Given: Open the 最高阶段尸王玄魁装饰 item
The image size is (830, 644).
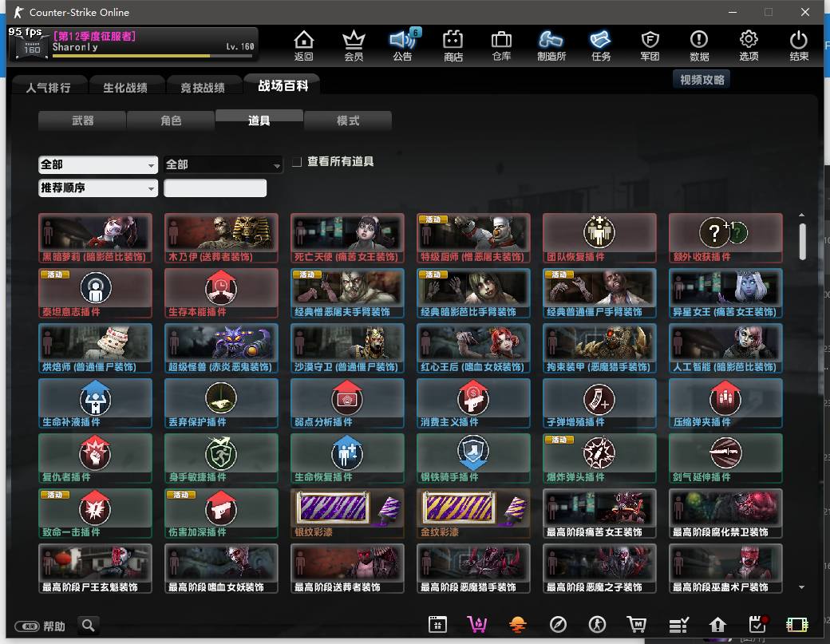Looking at the screenshot, I should 95,568.
